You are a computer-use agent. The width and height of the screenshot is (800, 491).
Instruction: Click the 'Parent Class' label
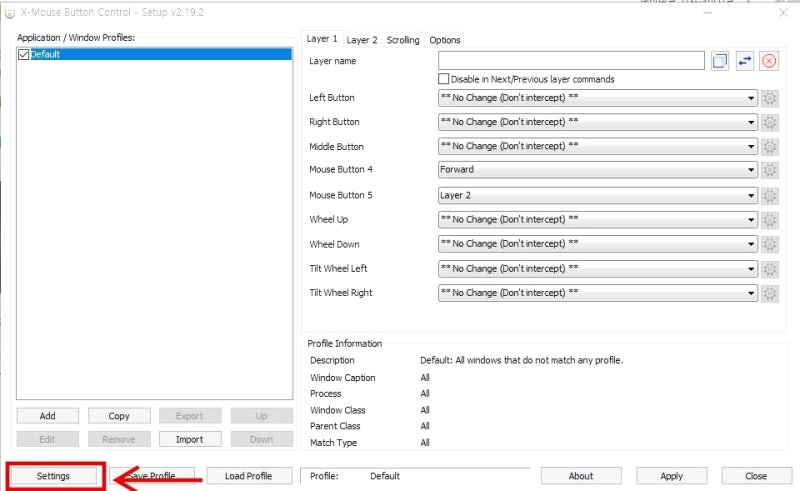click(x=335, y=426)
